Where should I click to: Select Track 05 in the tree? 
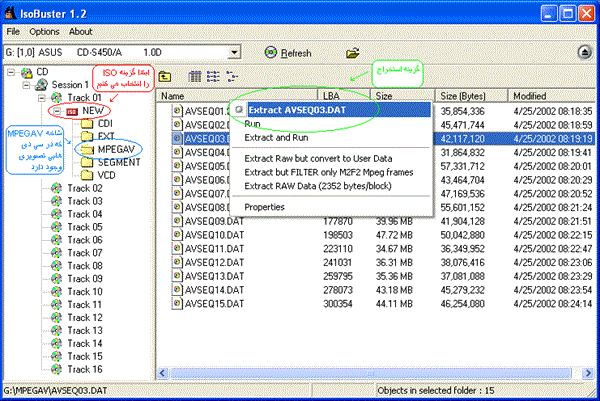click(x=85, y=227)
